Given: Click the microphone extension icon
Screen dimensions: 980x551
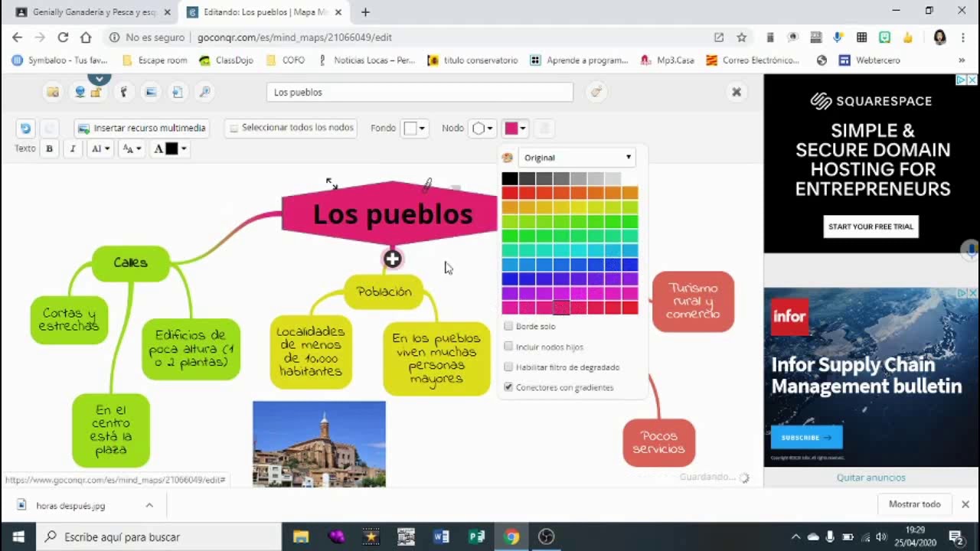Looking at the screenshot, I should (x=838, y=37).
